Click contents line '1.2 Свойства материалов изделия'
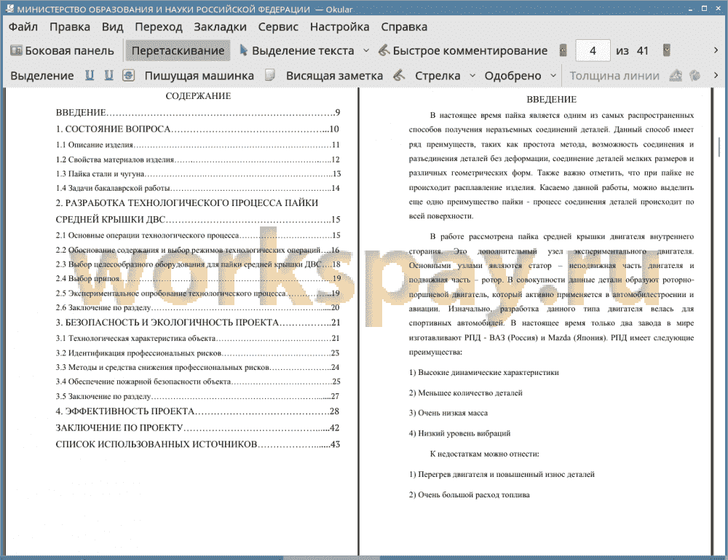 [x=198, y=159]
